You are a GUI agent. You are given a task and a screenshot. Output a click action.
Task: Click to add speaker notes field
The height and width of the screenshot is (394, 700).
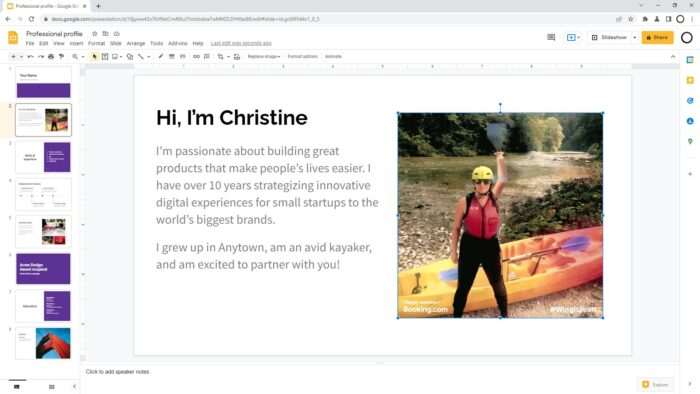click(x=117, y=372)
